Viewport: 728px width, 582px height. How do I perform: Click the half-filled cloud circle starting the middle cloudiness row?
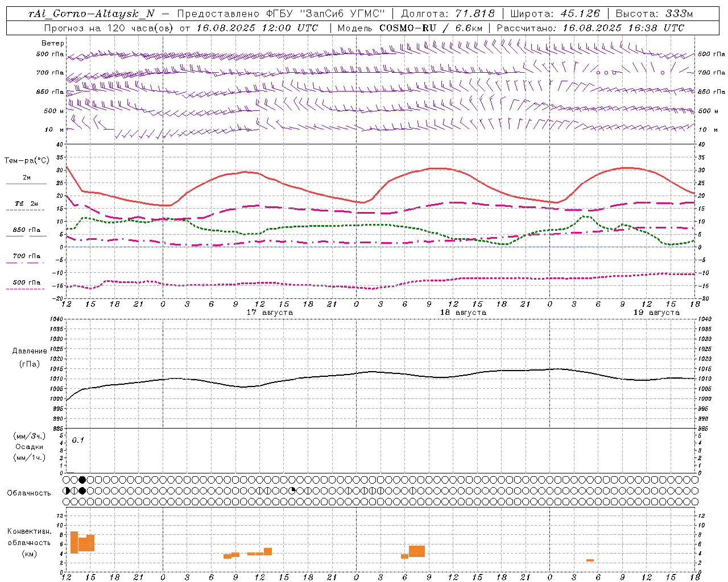pyautogui.click(x=66, y=490)
